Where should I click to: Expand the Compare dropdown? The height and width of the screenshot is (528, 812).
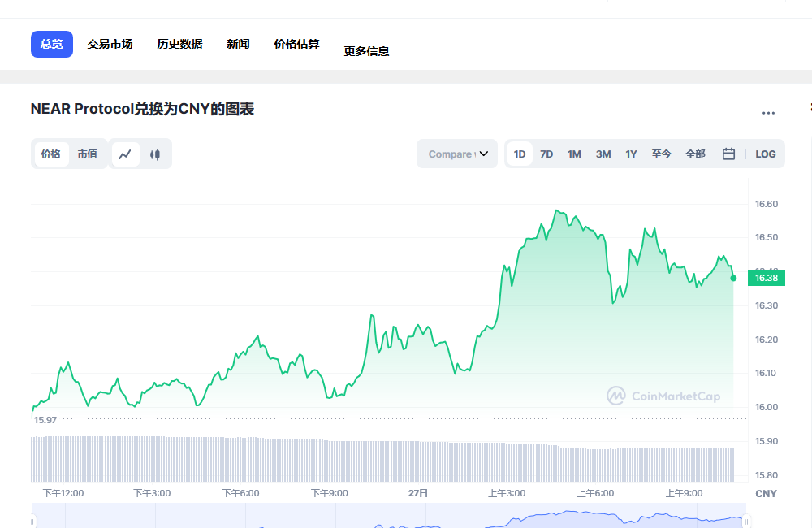457,154
